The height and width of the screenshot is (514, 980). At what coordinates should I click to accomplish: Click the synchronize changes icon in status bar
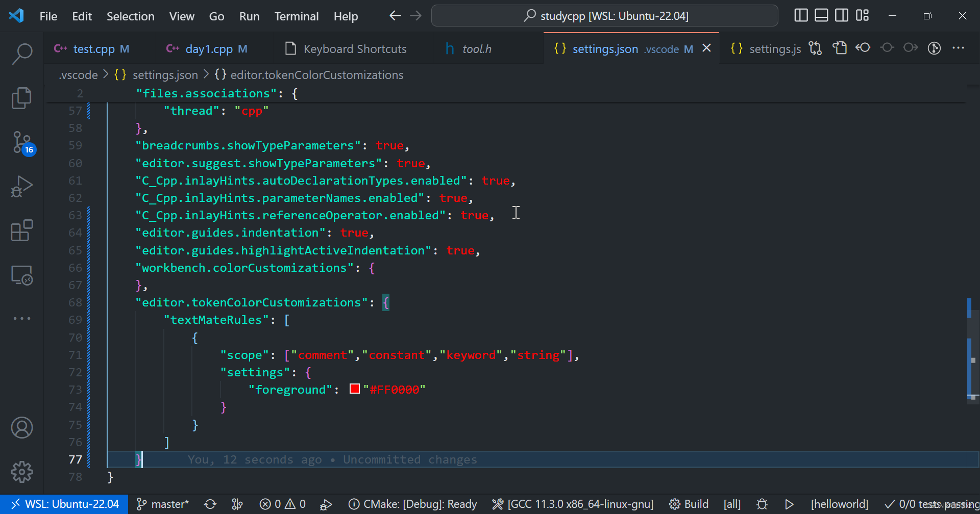210,504
